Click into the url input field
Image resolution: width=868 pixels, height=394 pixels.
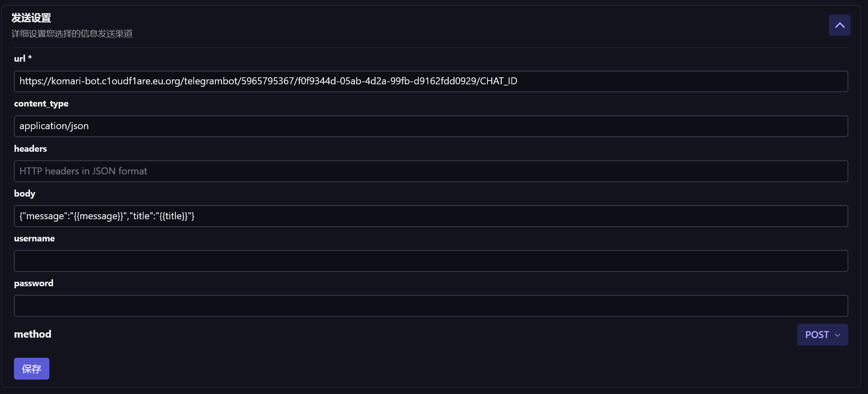[x=431, y=81]
